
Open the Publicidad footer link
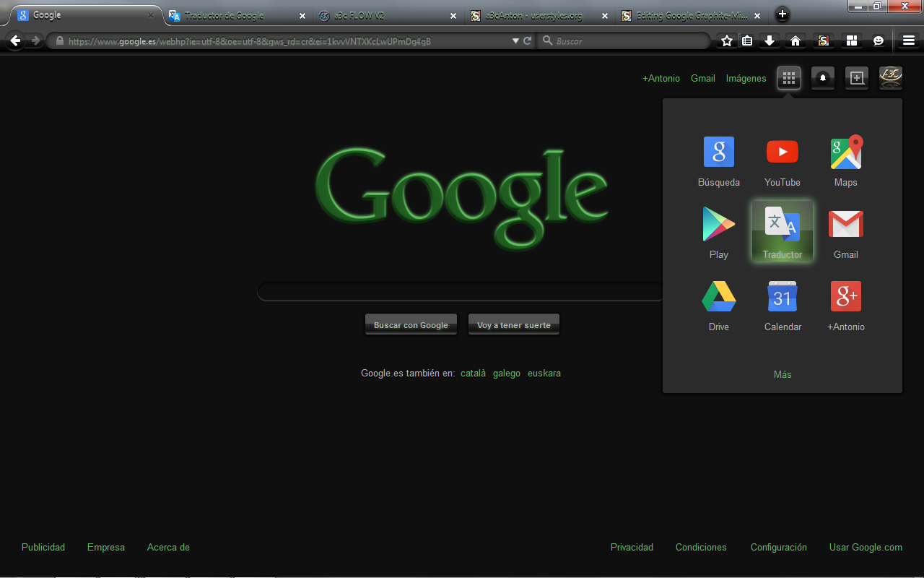(43, 548)
